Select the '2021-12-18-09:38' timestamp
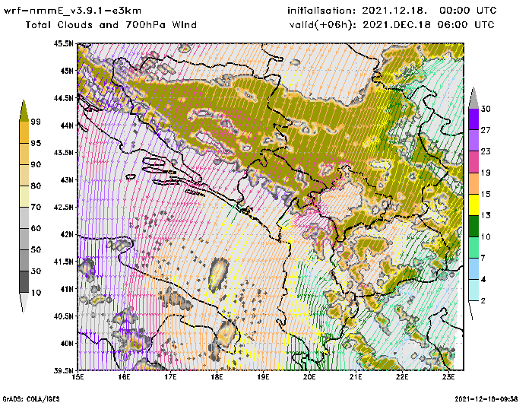 [x=486, y=399]
